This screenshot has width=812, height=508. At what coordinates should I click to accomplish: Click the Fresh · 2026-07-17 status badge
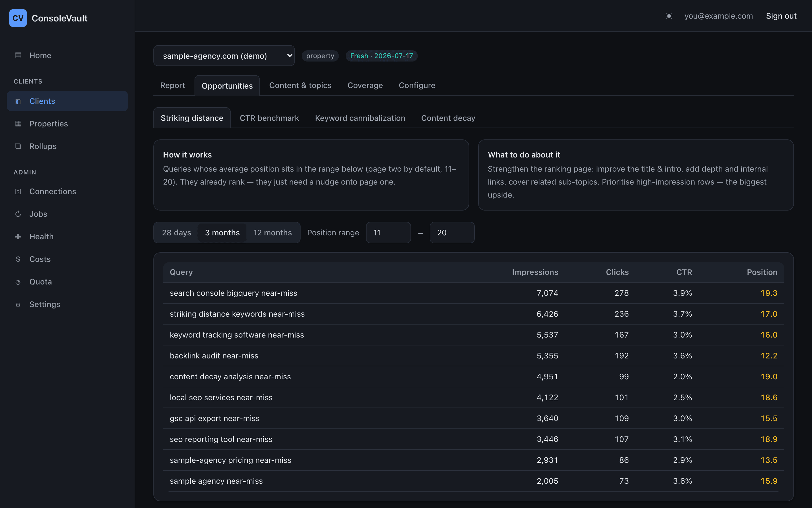tap(381, 56)
